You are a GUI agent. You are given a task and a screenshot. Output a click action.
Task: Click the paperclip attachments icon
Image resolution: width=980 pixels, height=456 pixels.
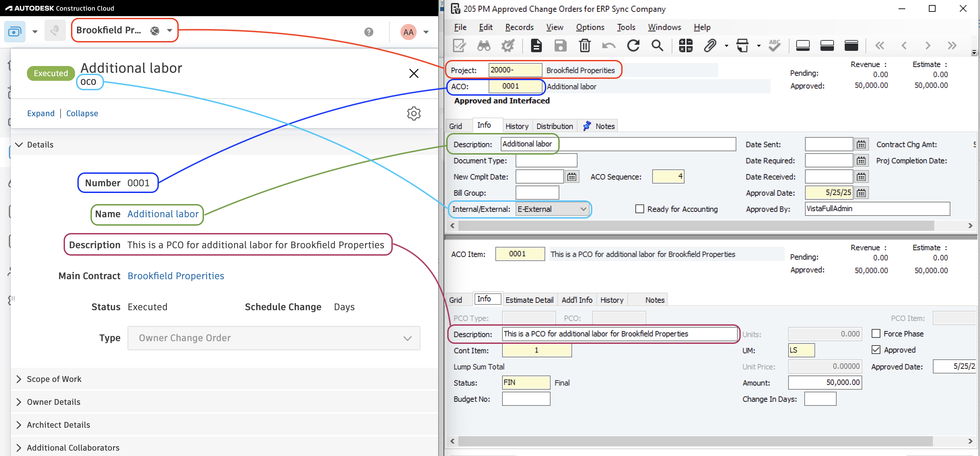pos(710,46)
